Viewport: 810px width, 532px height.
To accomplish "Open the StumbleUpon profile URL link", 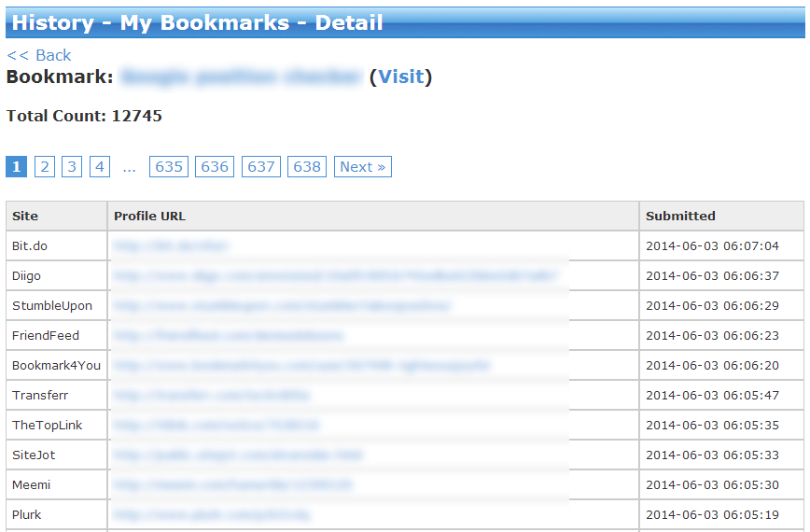I will (x=282, y=306).
